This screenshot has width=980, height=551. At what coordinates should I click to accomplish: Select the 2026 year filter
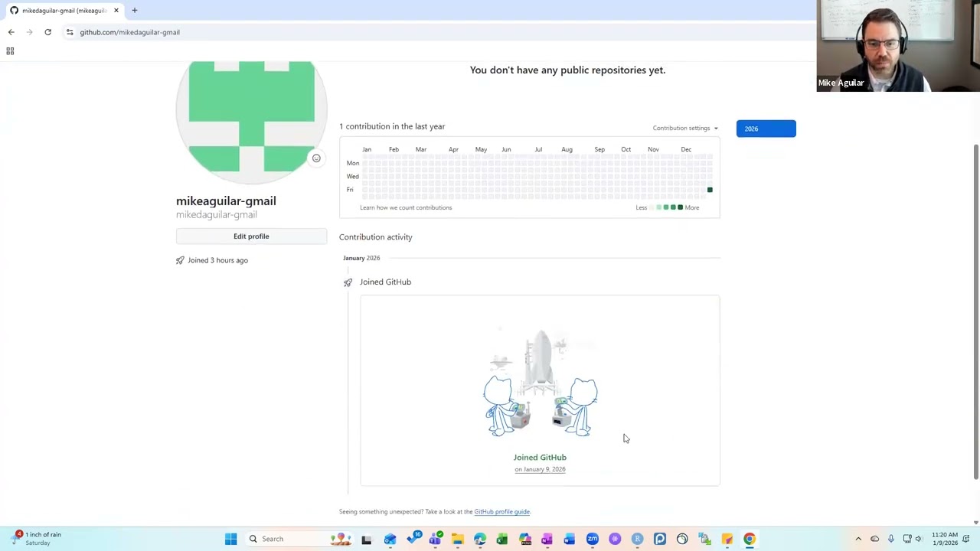coord(766,129)
